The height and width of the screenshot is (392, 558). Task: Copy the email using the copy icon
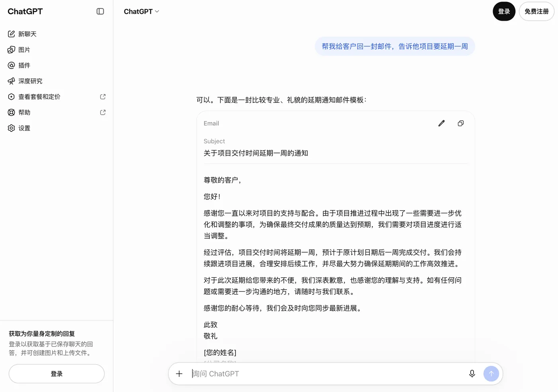461,123
